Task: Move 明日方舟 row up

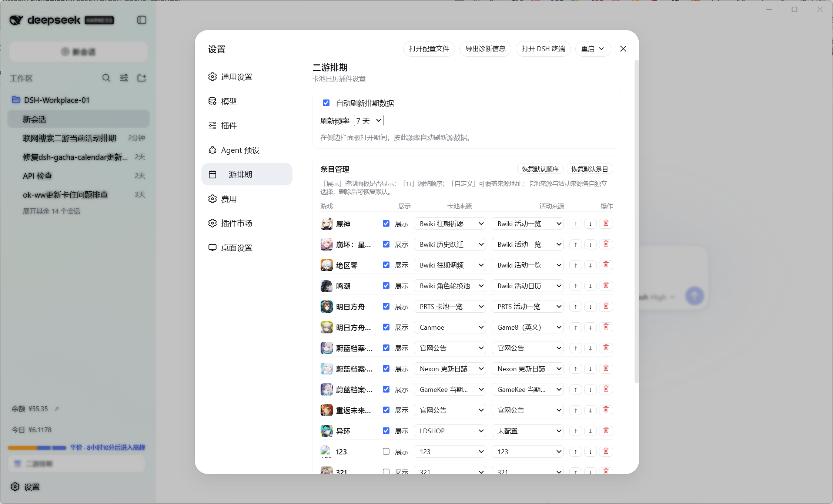Action: coord(576,306)
